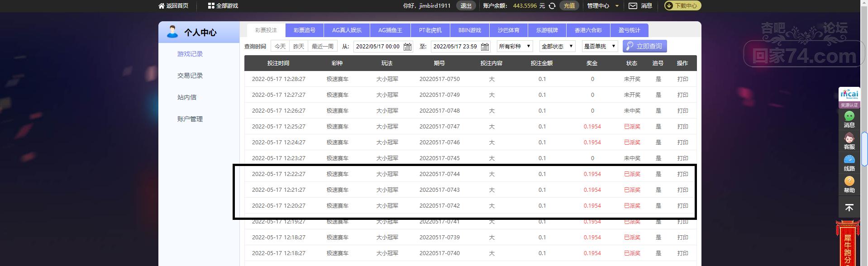Refresh account balance with circular arrow icon
Image resolution: width=868 pixels, height=266 pixels.
pyautogui.click(x=552, y=6)
